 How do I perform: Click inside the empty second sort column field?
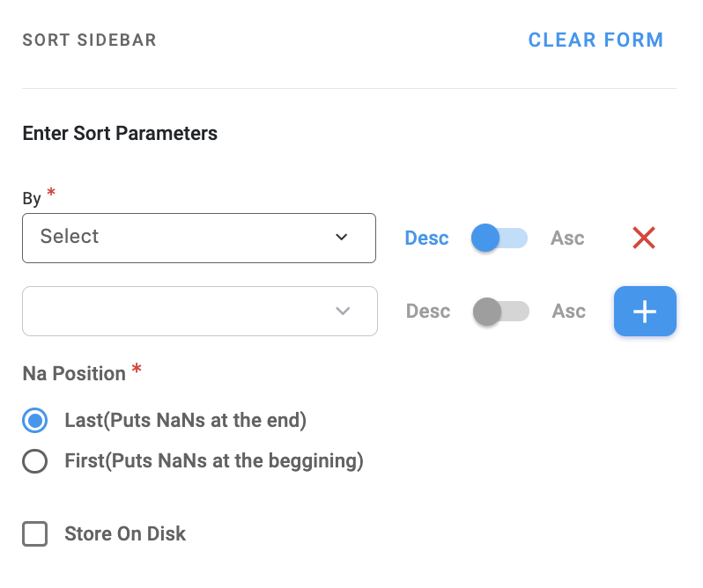[x=176, y=312]
